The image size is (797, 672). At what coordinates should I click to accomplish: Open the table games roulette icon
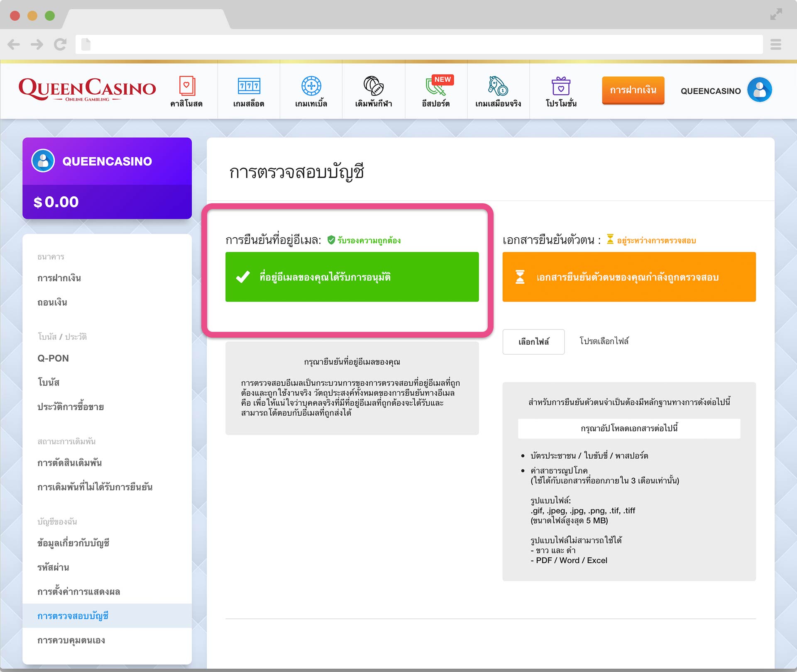311,86
